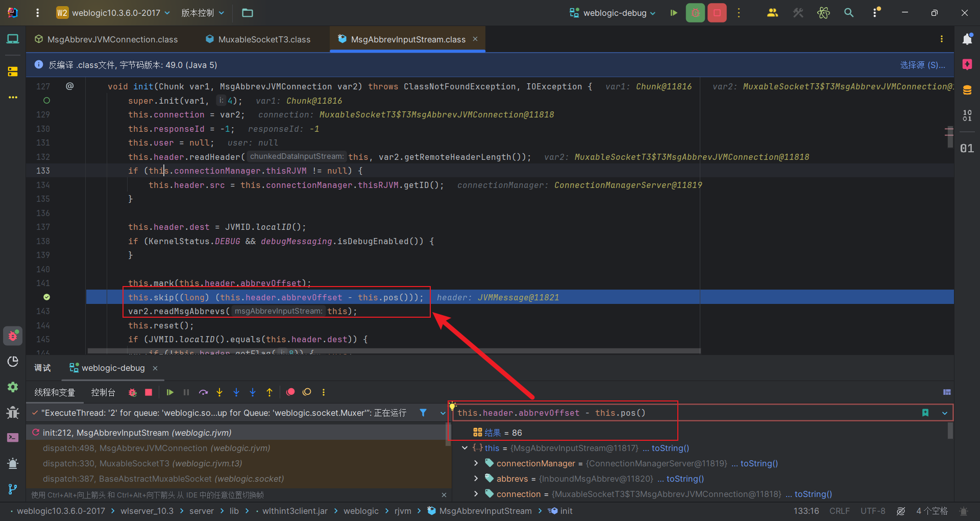Click toString() link for connectionManager
This screenshot has height=521, width=980.
coord(759,463)
